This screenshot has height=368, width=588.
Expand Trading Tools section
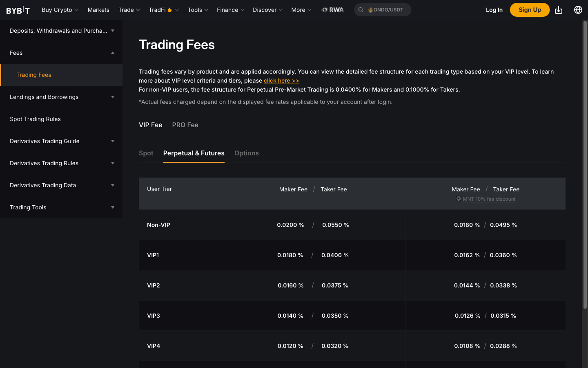click(x=61, y=207)
